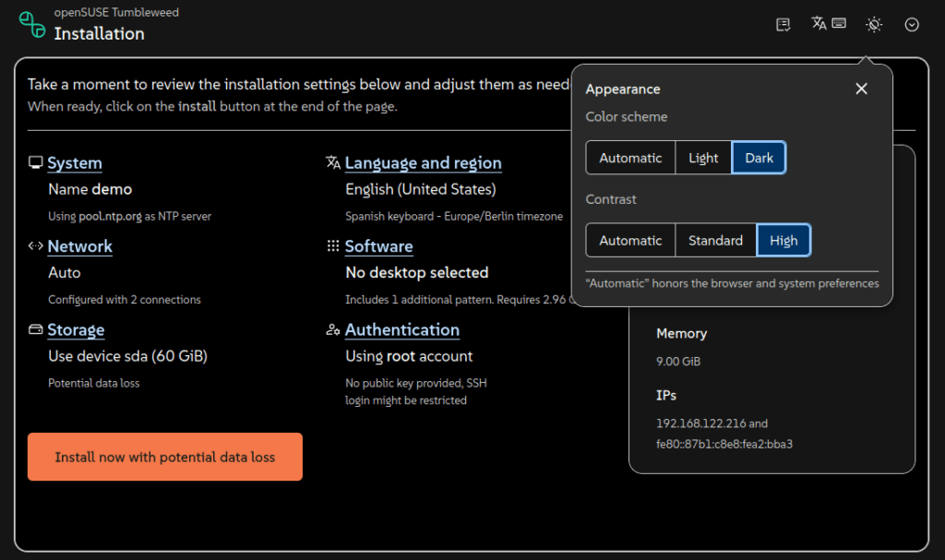
Task: Expand the options dropdown chevron icon
Action: pyautogui.click(x=912, y=25)
